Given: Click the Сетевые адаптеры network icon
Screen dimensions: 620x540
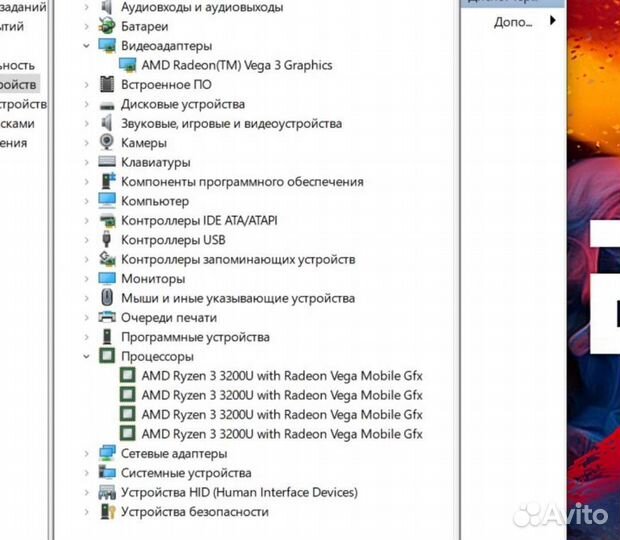Looking at the screenshot, I should point(107,453).
